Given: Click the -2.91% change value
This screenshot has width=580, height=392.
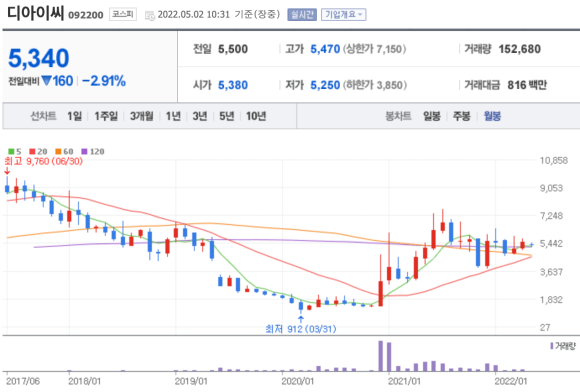Looking at the screenshot, I should pyautogui.click(x=104, y=81).
